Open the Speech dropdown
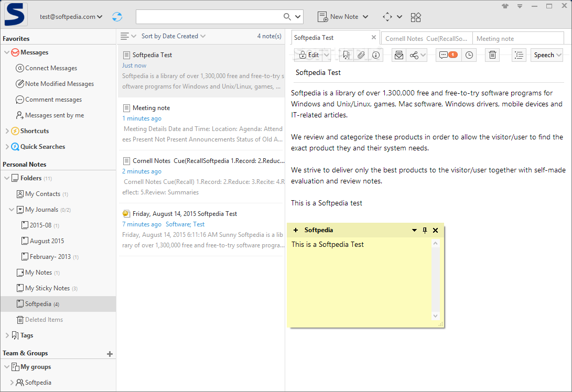 pos(547,55)
